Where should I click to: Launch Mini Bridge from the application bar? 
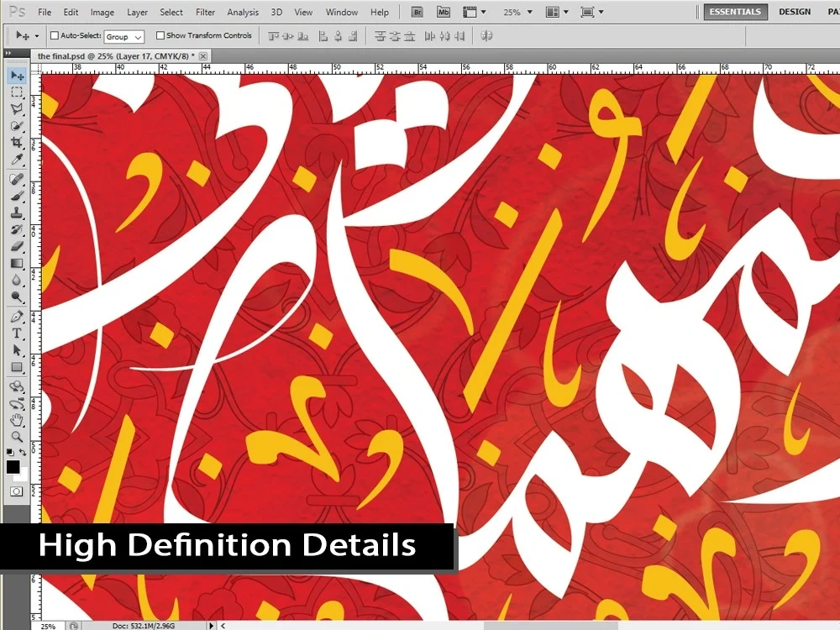[444, 12]
